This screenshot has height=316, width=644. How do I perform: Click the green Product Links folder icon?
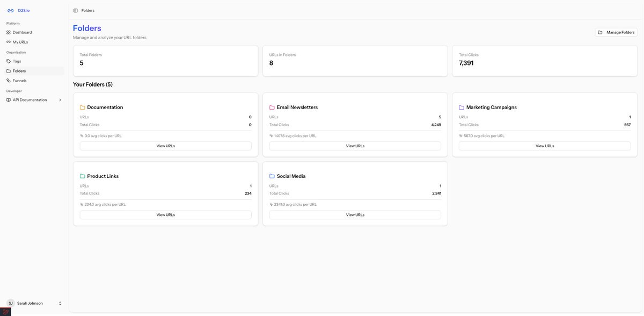pos(83,176)
